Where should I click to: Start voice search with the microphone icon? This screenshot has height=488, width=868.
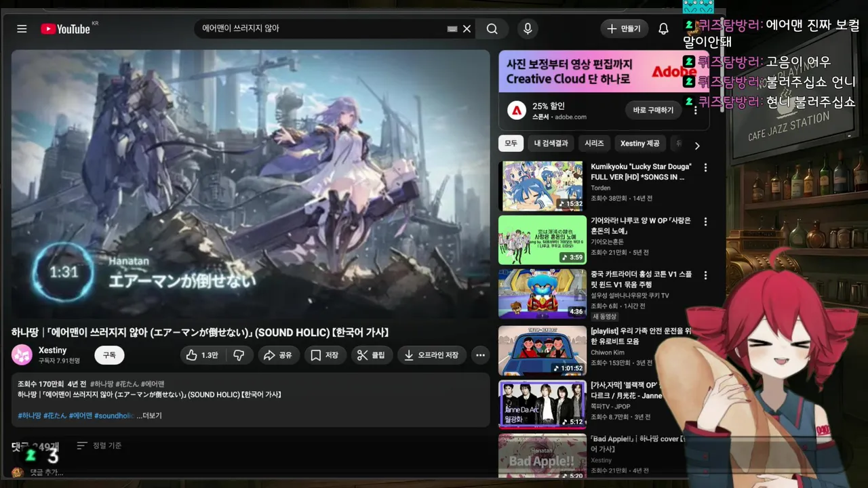pos(527,28)
